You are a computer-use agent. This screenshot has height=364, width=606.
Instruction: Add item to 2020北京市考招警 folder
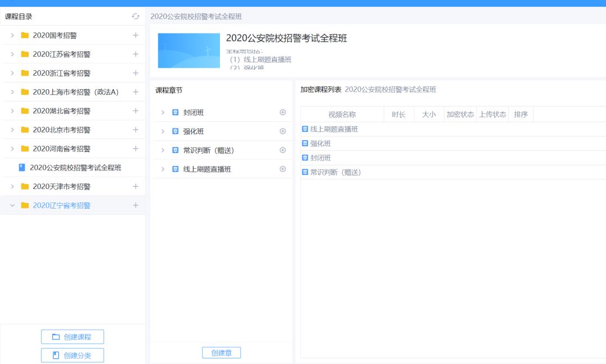point(136,130)
